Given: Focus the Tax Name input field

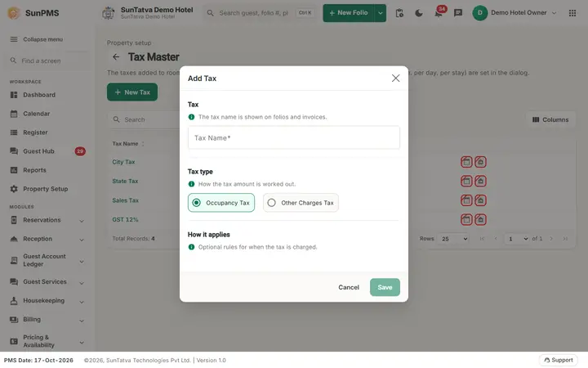Looking at the screenshot, I should (x=294, y=138).
